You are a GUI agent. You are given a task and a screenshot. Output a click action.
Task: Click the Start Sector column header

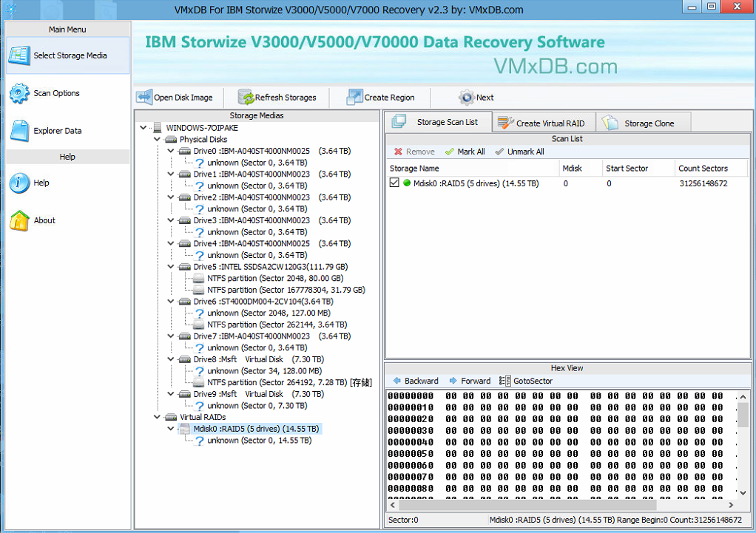[x=639, y=169]
